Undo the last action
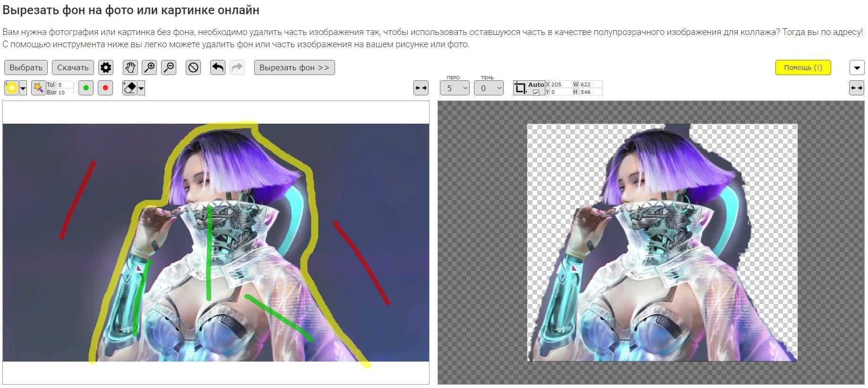868x388 pixels. click(217, 67)
